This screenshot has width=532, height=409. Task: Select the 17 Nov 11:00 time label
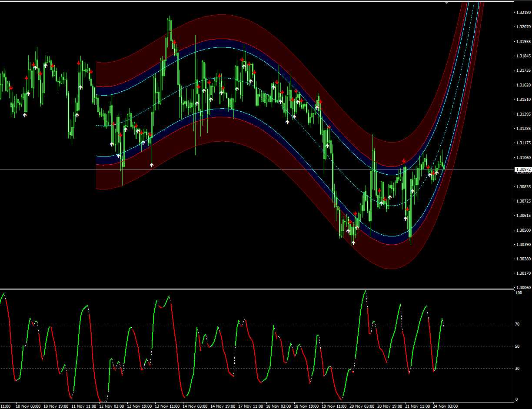point(250,406)
